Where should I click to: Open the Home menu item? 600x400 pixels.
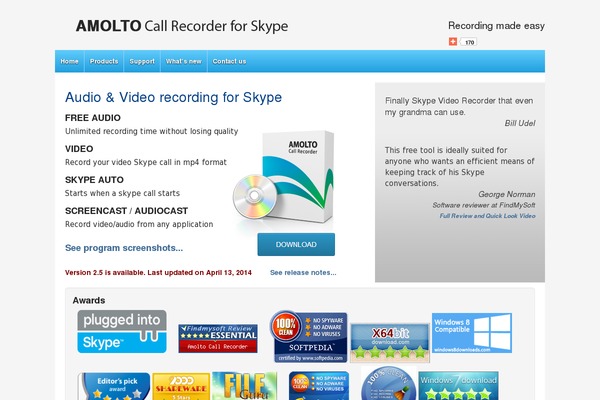pos(69,61)
